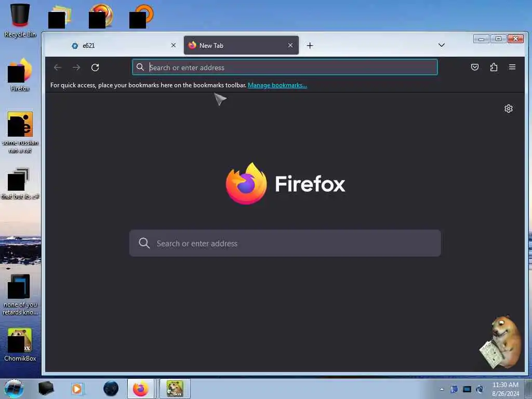Viewport: 532px width, 399px height.
Task: Select the Firefox desktop shortcut
Action: 20,74
